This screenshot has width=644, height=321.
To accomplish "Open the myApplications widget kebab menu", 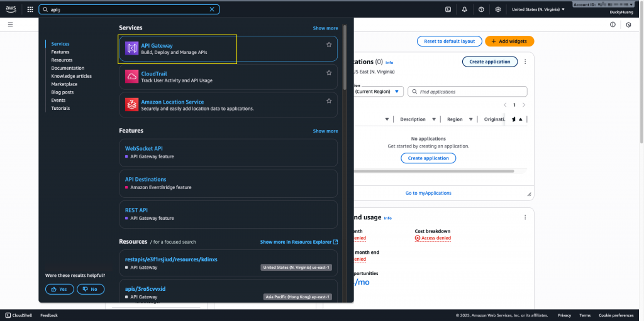I will click(x=525, y=62).
